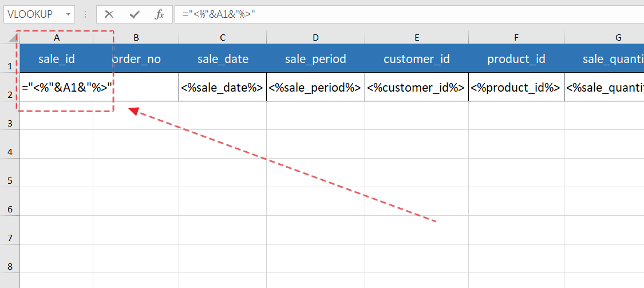Select column G header
644x288 pixels.
point(604,38)
